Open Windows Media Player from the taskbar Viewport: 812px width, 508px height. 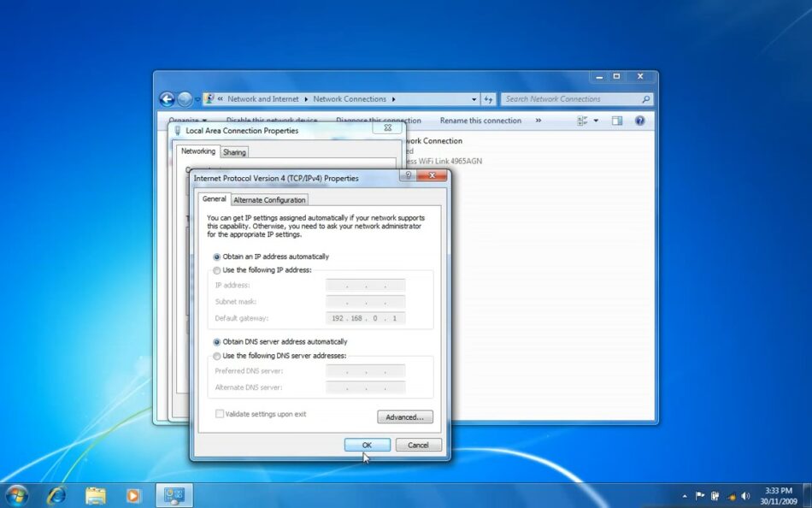point(132,496)
